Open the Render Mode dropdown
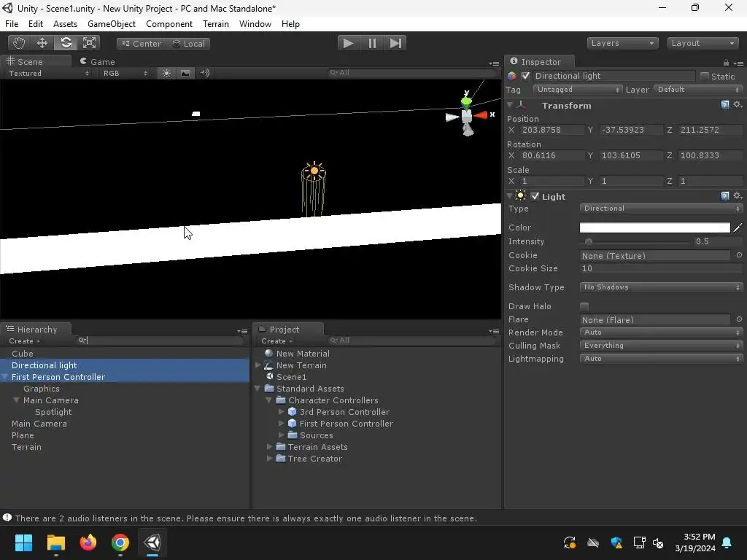The width and height of the screenshot is (747, 560). pyautogui.click(x=661, y=332)
